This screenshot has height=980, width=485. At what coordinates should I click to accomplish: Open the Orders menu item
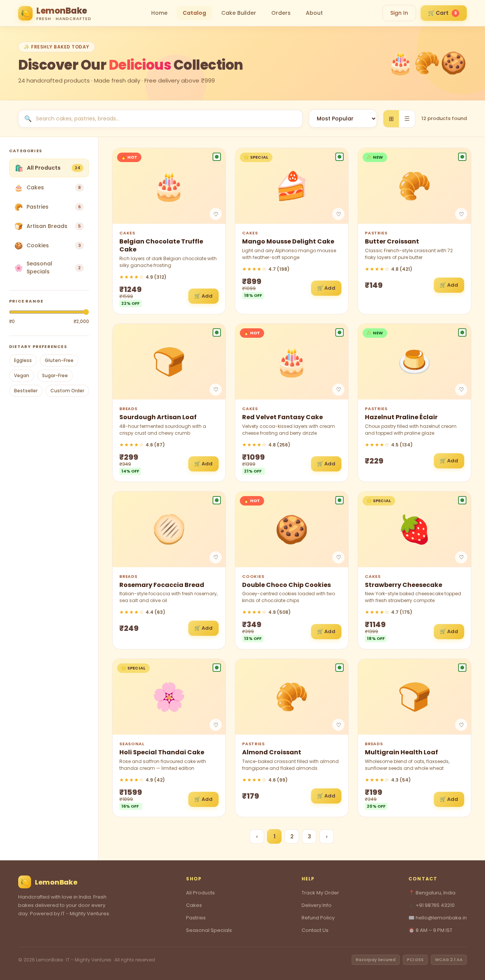click(280, 12)
